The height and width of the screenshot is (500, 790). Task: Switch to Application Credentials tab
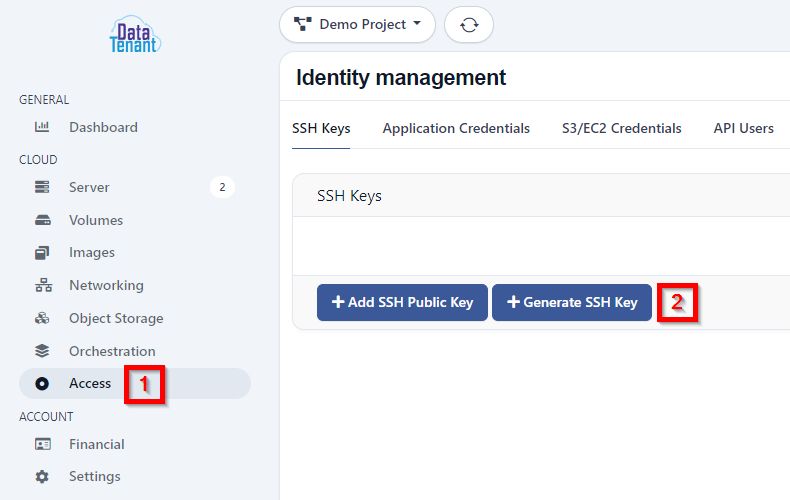(x=456, y=129)
